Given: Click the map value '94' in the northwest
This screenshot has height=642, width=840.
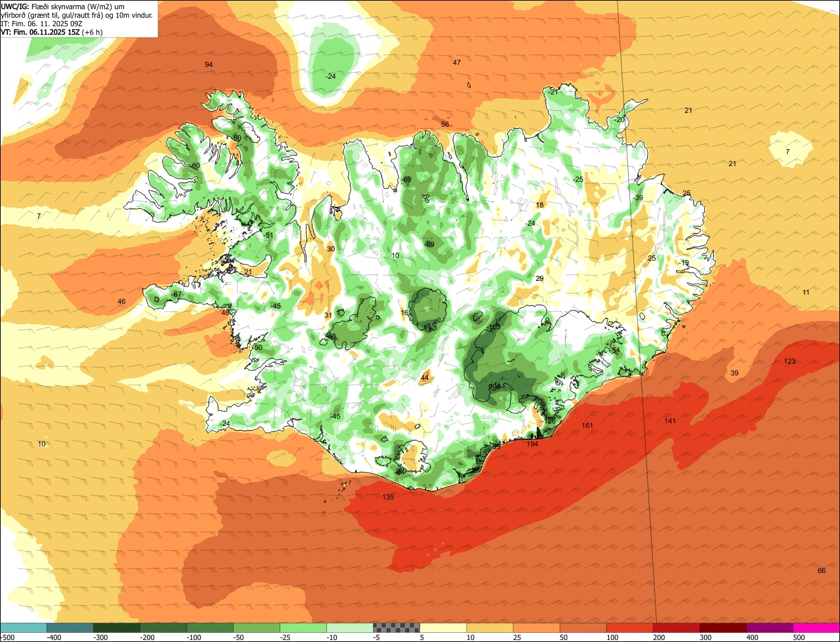Looking at the screenshot, I should click(x=209, y=64).
